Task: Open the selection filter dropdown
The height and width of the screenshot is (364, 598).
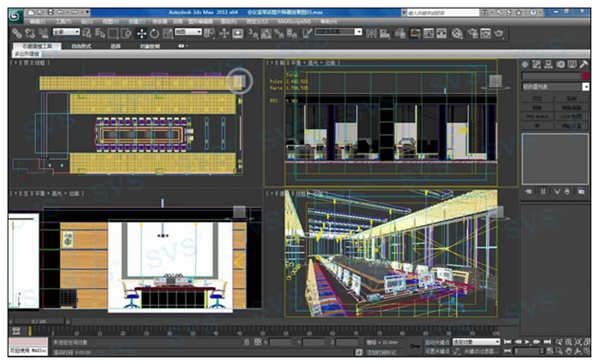Action: tap(66, 32)
